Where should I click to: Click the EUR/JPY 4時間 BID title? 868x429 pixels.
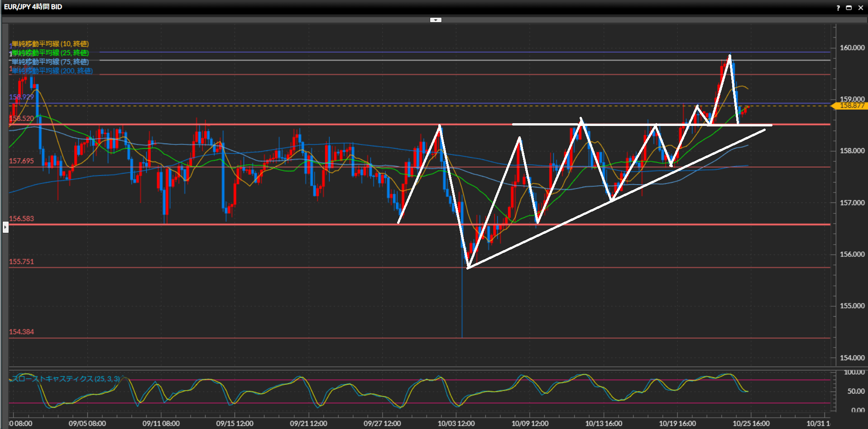pyautogui.click(x=33, y=7)
